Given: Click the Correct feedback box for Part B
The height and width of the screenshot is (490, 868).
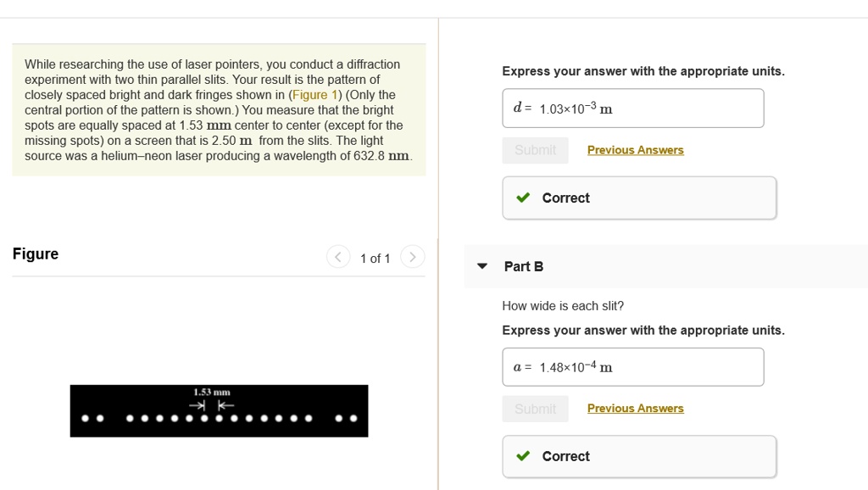Looking at the screenshot, I should point(638,456).
